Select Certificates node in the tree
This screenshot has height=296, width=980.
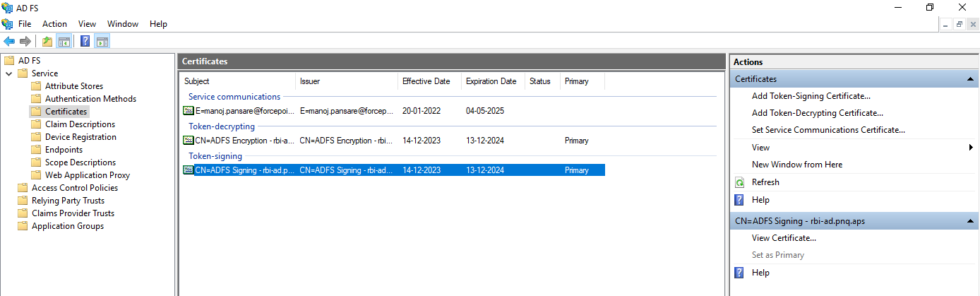(66, 112)
